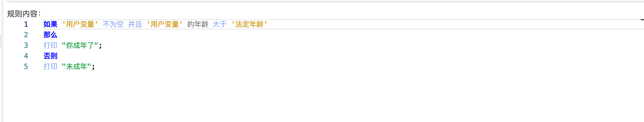Click line number 5 in the gutter

pos(26,67)
